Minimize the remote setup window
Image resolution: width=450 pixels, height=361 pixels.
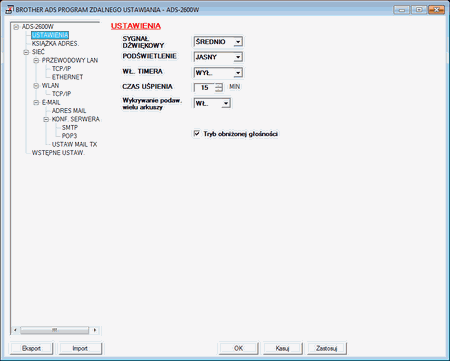[x=402, y=10]
